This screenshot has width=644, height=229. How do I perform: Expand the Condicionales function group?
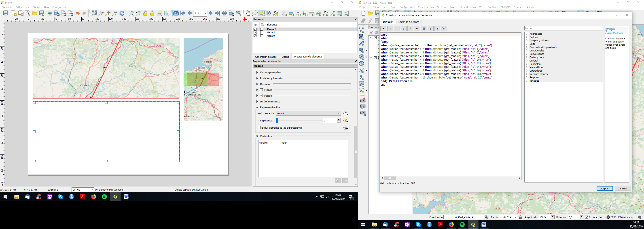point(527,51)
